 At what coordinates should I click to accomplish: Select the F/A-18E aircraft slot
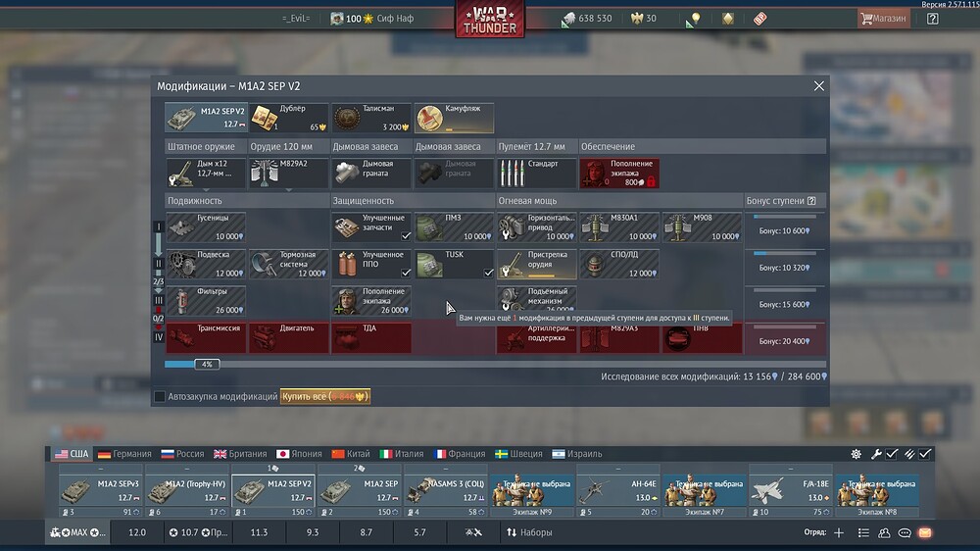791,491
